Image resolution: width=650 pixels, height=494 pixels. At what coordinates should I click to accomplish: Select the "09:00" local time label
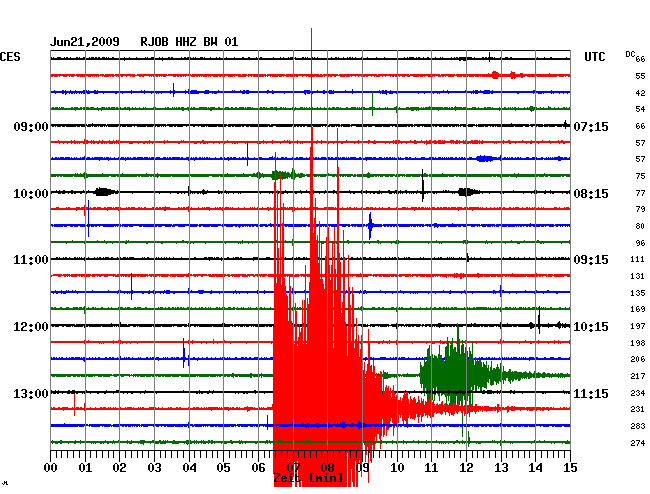(31, 126)
